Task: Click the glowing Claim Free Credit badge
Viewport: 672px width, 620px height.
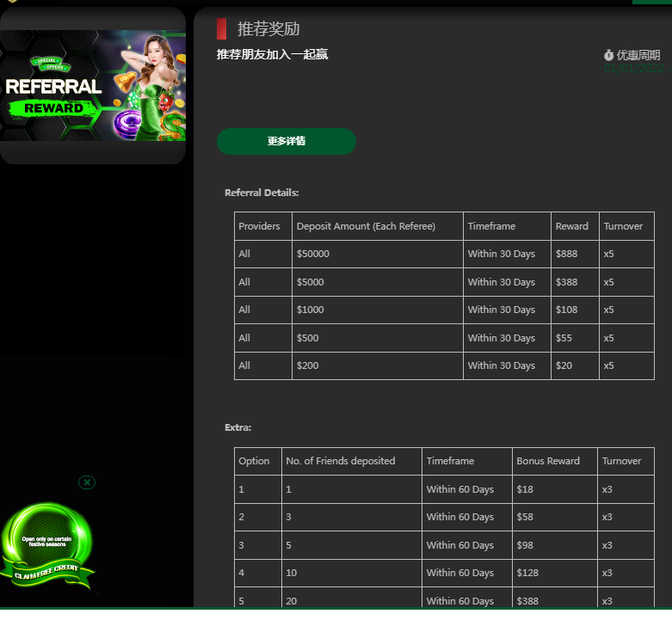Action: tap(46, 546)
